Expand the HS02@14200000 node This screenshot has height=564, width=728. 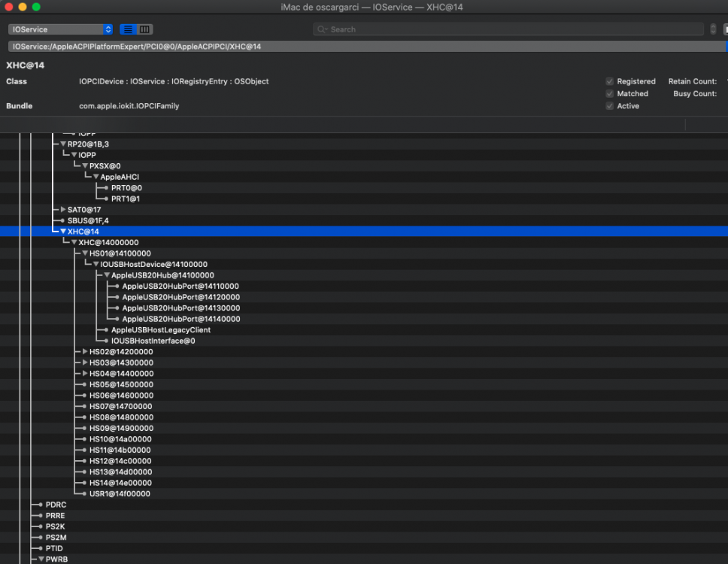click(85, 351)
